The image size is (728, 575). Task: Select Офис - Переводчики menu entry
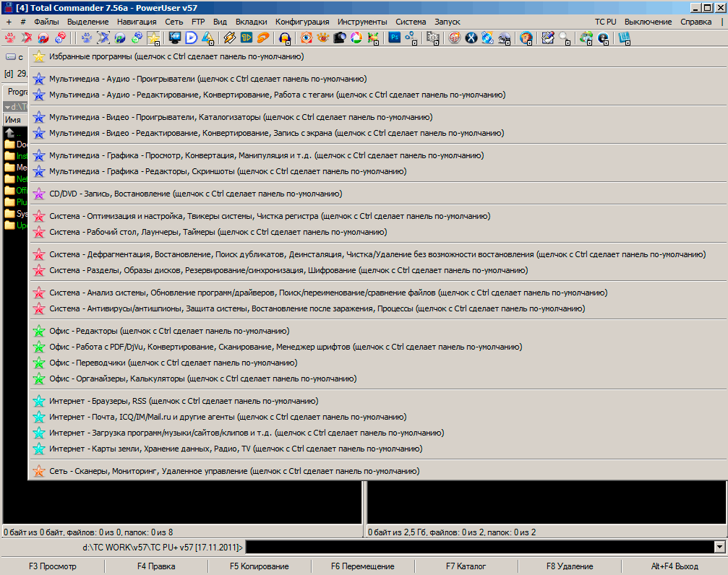pyautogui.click(x=173, y=363)
